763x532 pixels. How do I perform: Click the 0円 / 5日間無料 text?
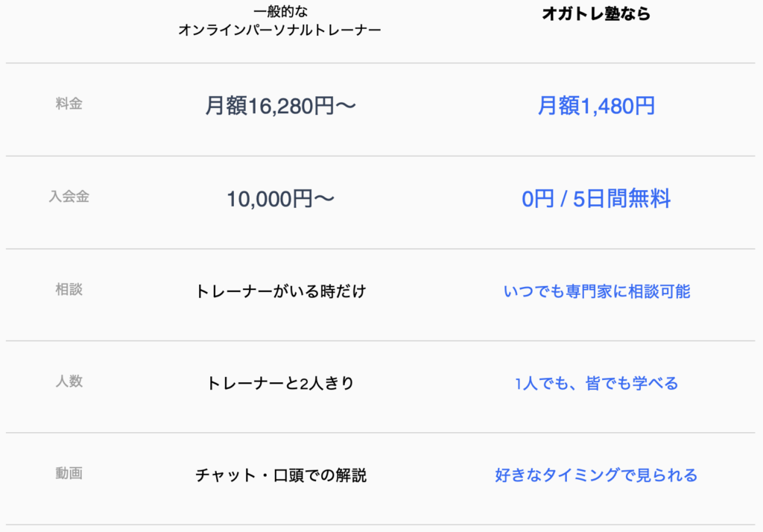tap(596, 199)
